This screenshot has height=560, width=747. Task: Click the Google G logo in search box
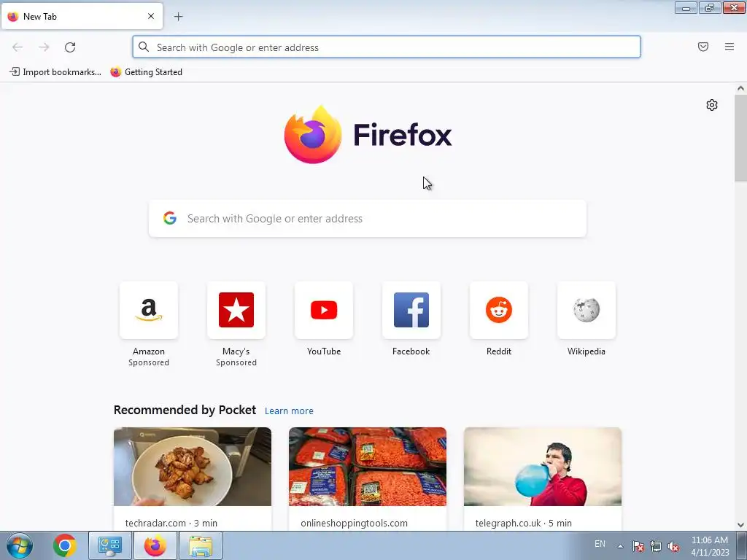pyautogui.click(x=170, y=218)
